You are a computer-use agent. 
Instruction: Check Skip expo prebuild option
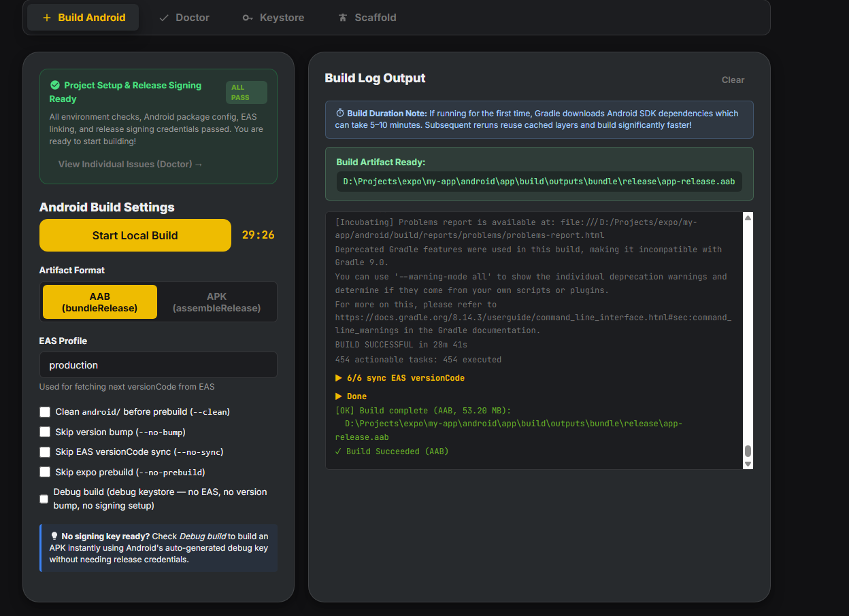tap(45, 472)
